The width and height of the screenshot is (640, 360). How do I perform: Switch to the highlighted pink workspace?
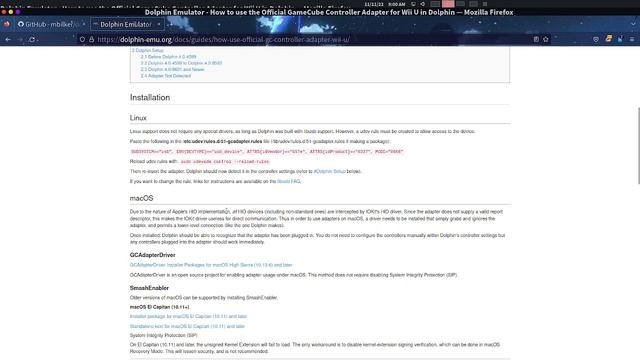[x=448, y=4]
